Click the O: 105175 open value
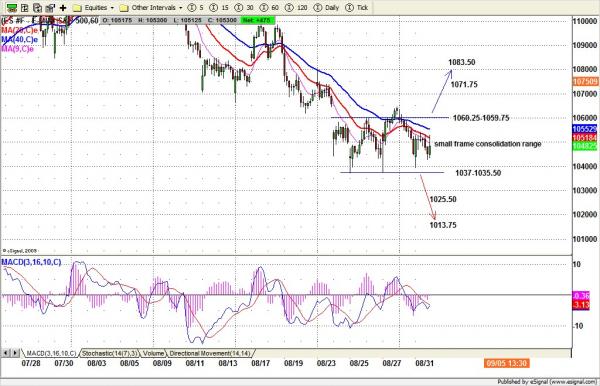The width and height of the screenshot is (600, 386). point(117,20)
